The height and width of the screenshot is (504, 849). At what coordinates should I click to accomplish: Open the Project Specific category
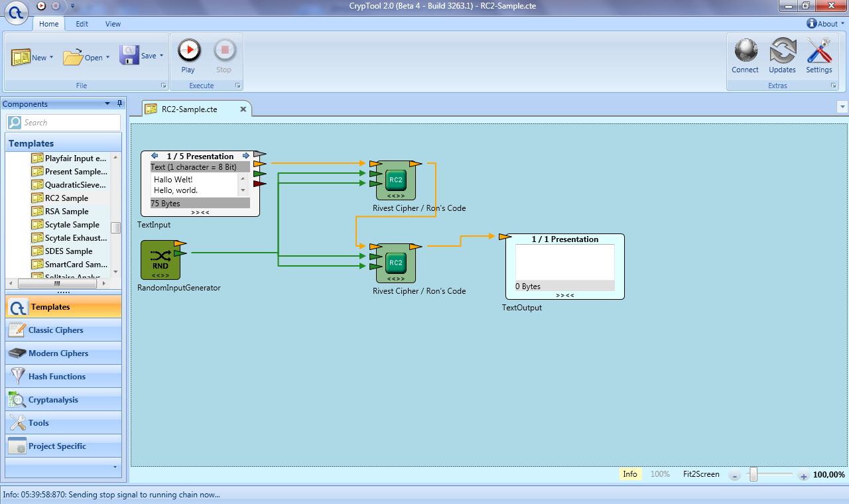pos(64,446)
